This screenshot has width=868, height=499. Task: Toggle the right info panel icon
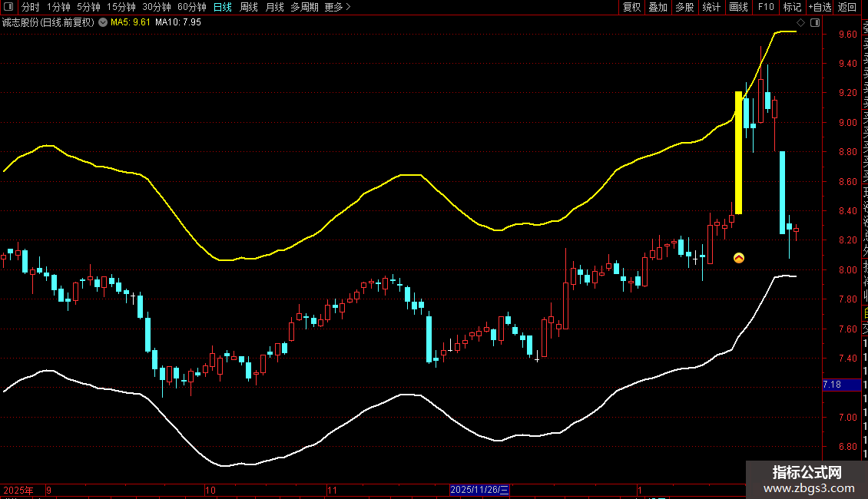tap(815, 22)
